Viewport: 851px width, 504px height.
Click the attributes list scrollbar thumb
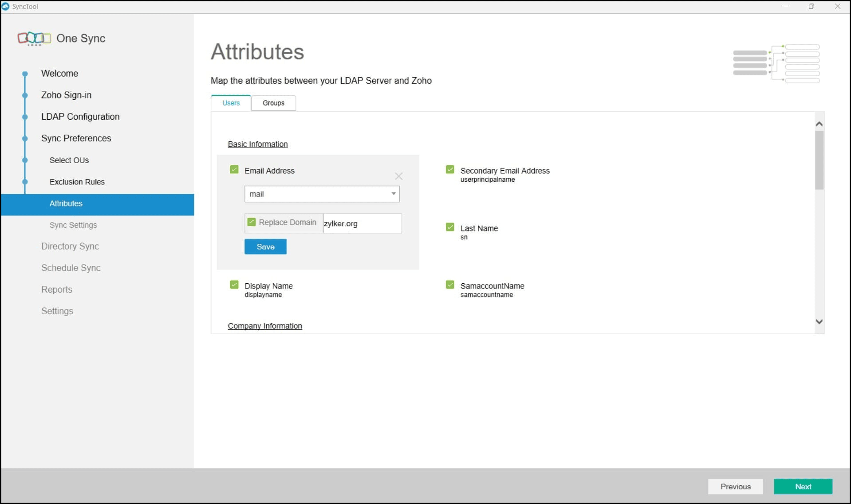click(x=819, y=160)
